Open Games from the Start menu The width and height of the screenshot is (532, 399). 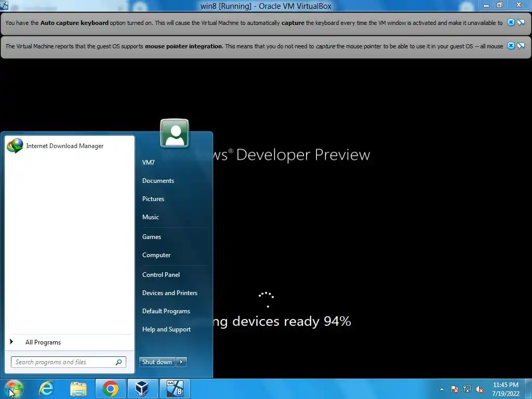pos(151,237)
